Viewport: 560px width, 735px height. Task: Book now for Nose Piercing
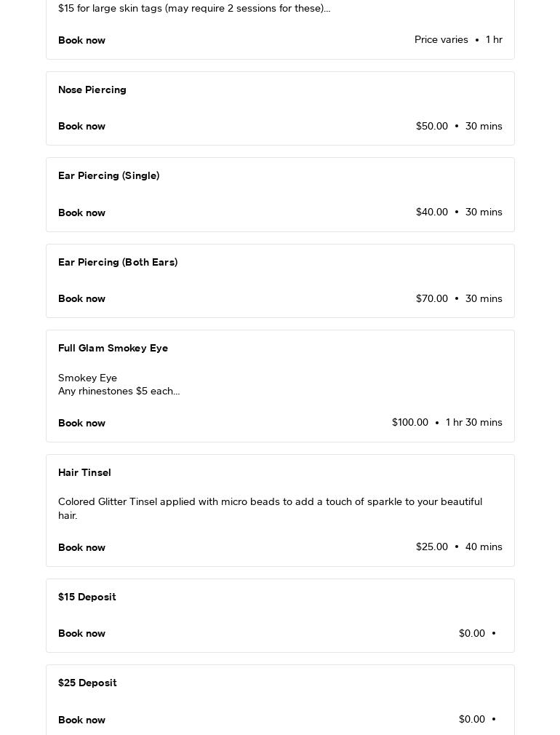click(x=81, y=126)
